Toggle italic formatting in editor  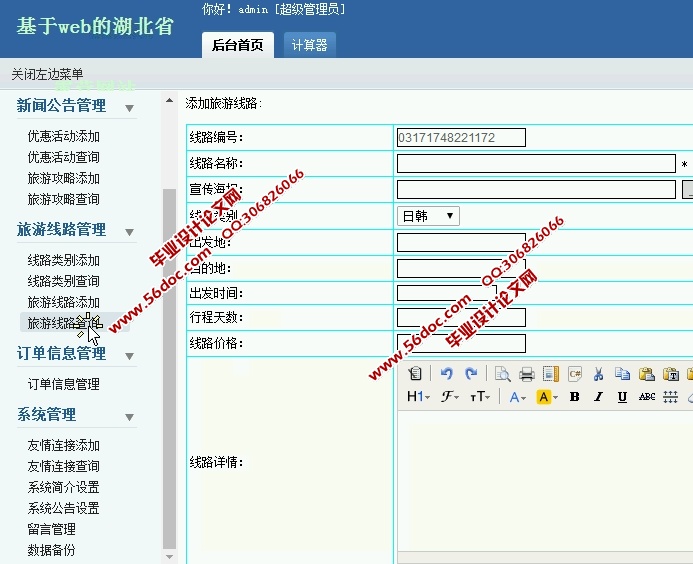click(x=598, y=397)
